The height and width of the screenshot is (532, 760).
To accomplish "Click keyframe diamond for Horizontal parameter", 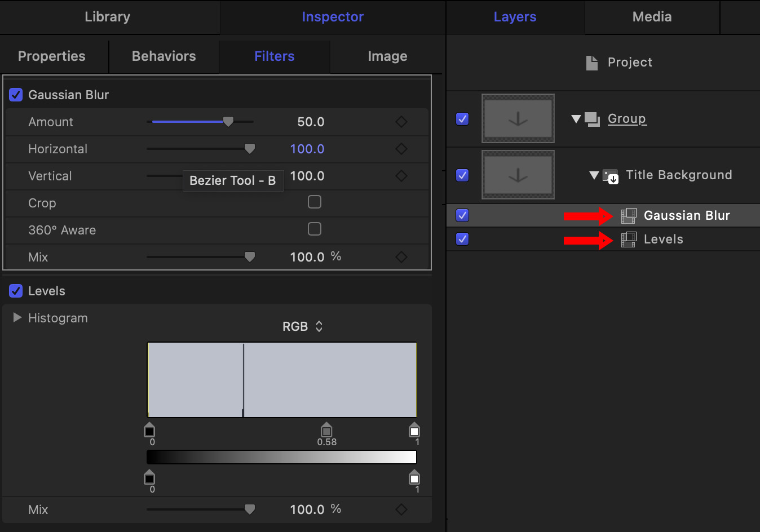I will tap(401, 149).
